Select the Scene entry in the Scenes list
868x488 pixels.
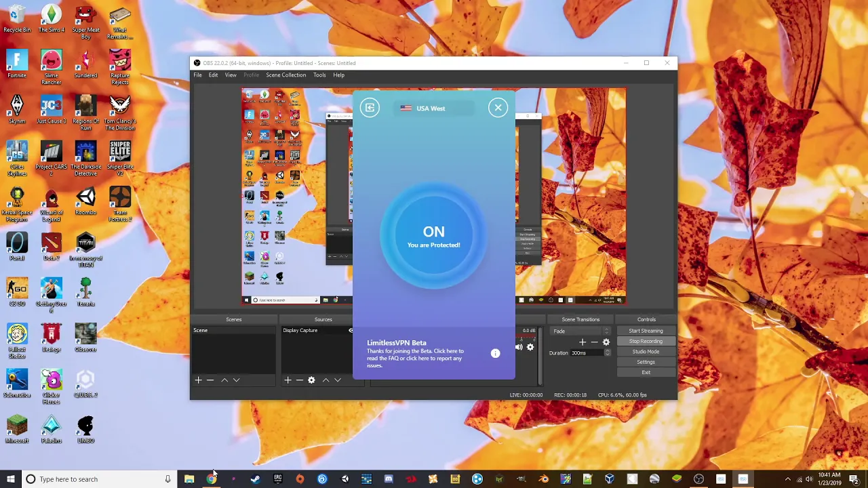233,331
